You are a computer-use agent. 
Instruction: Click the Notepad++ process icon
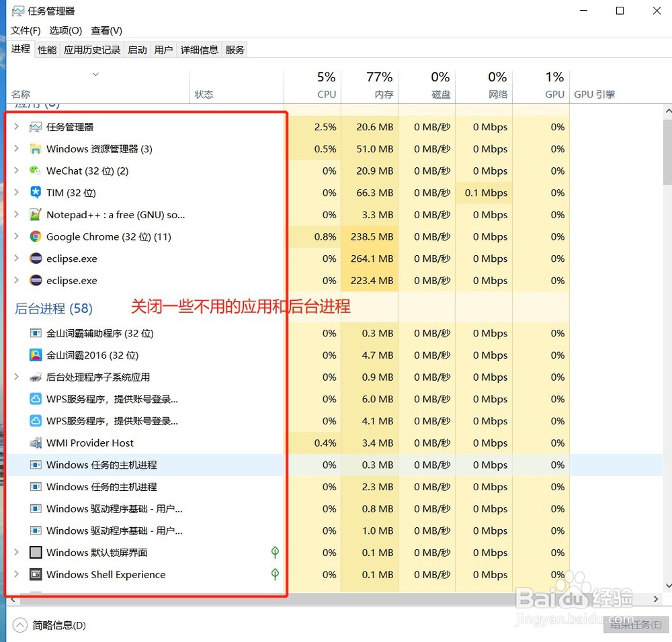(36, 214)
